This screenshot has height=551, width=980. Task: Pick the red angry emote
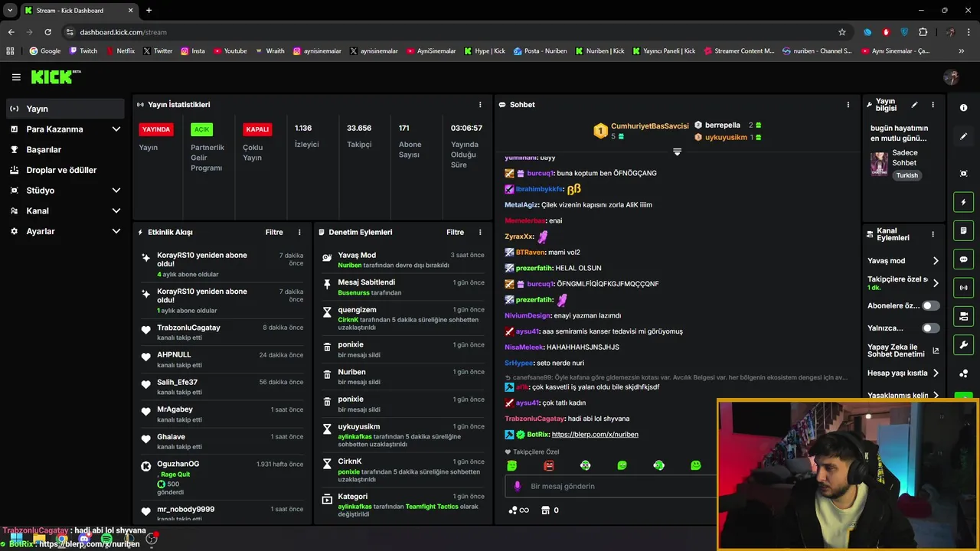click(548, 465)
